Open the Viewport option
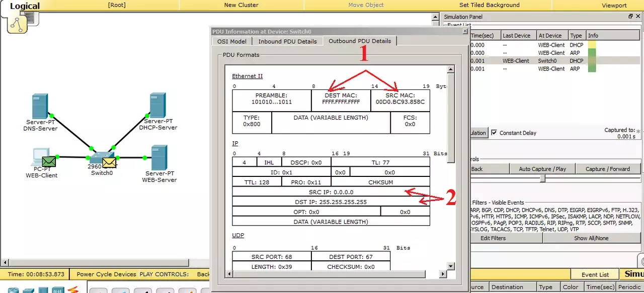644x293 pixels. click(614, 5)
